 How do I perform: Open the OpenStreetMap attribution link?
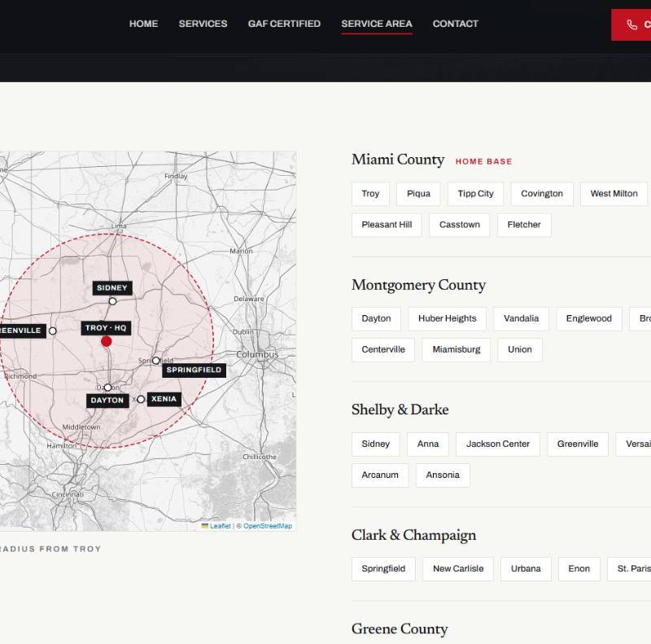(x=268, y=526)
